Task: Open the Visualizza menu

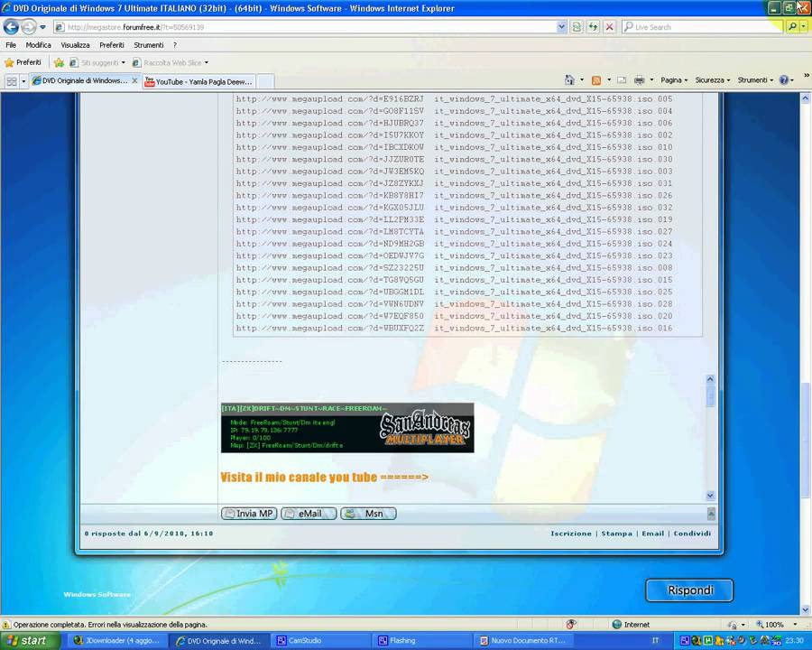Action: [75, 45]
